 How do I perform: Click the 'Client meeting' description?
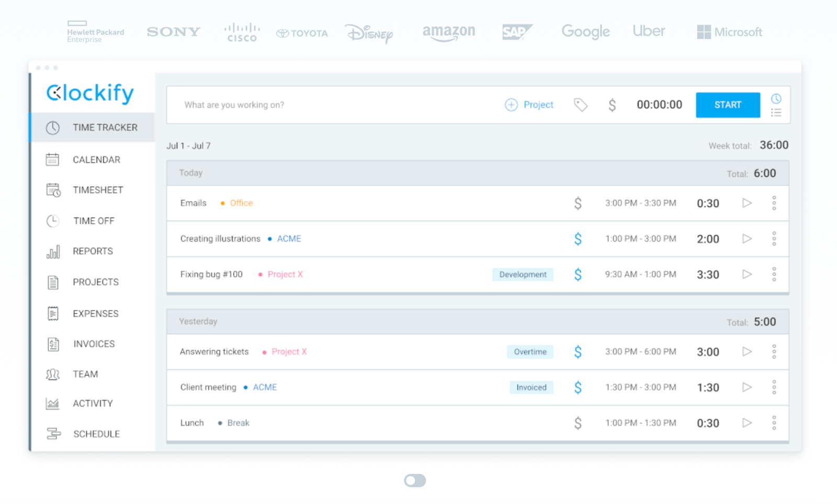click(208, 387)
